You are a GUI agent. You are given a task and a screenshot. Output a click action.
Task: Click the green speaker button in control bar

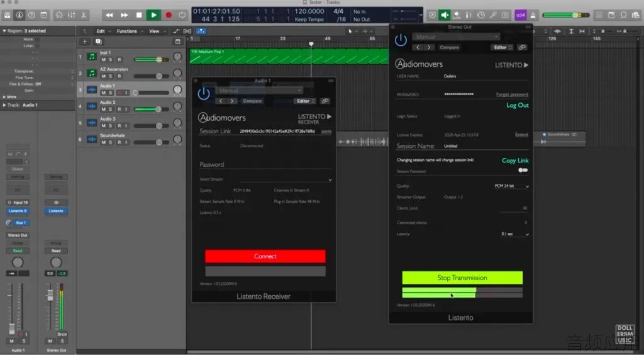tap(445, 15)
